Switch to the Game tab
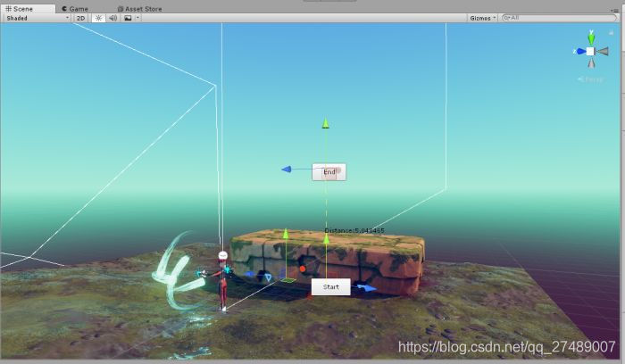The height and width of the screenshot is (364, 625). pyautogui.click(x=75, y=9)
